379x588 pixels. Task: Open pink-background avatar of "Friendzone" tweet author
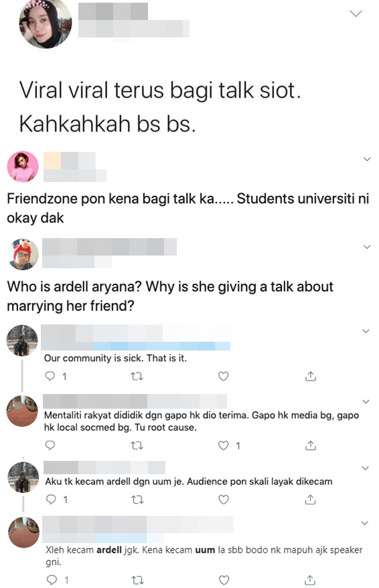pyautogui.click(x=23, y=167)
